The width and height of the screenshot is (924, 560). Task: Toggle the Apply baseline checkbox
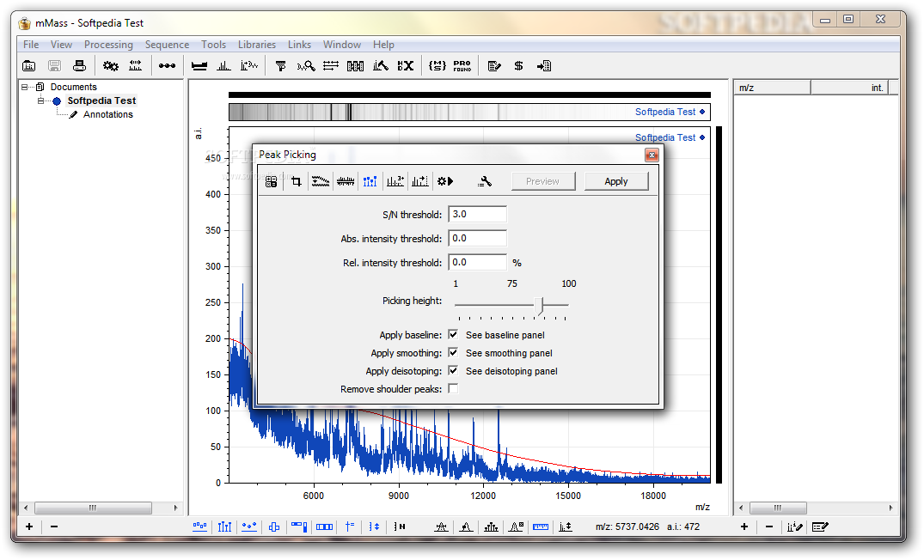click(x=453, y=334)
